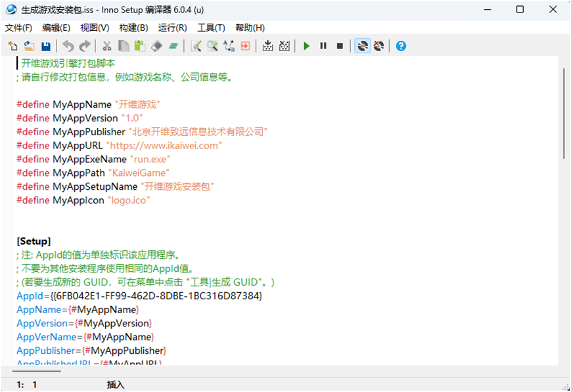Open a script file using the folder icon
Image resolution: width=571 pixels, height=392 pixels.
(x=29, y=46)
